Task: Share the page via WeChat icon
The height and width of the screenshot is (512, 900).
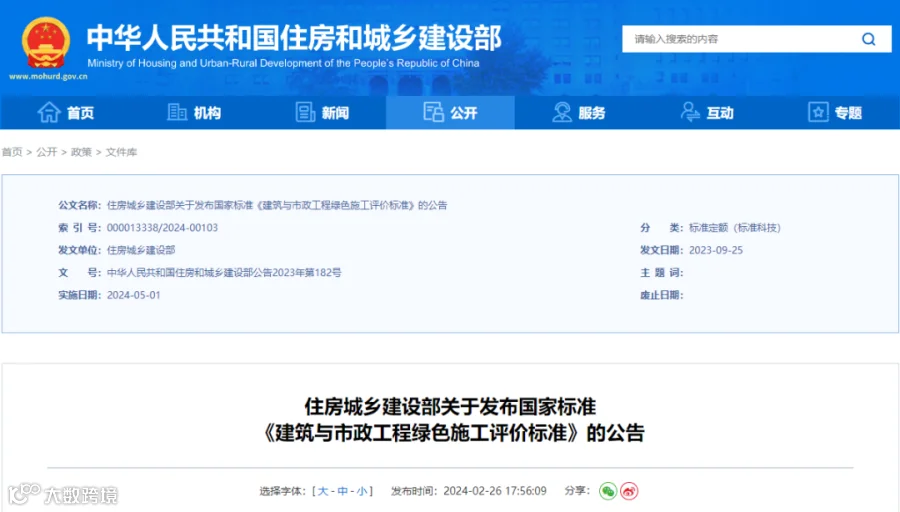Action: click(608, 491)
